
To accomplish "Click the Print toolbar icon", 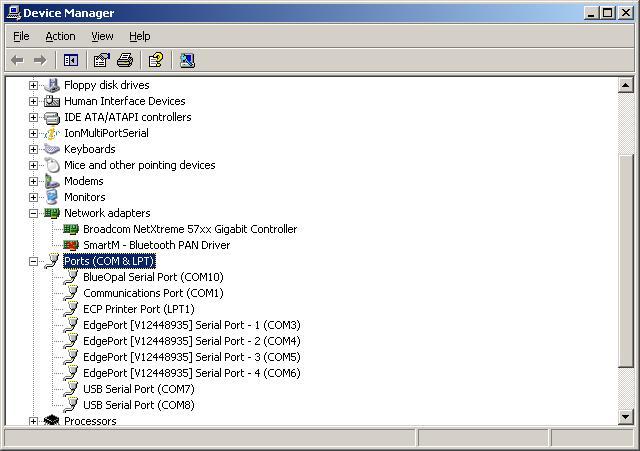I will click(x=125, y=60).
